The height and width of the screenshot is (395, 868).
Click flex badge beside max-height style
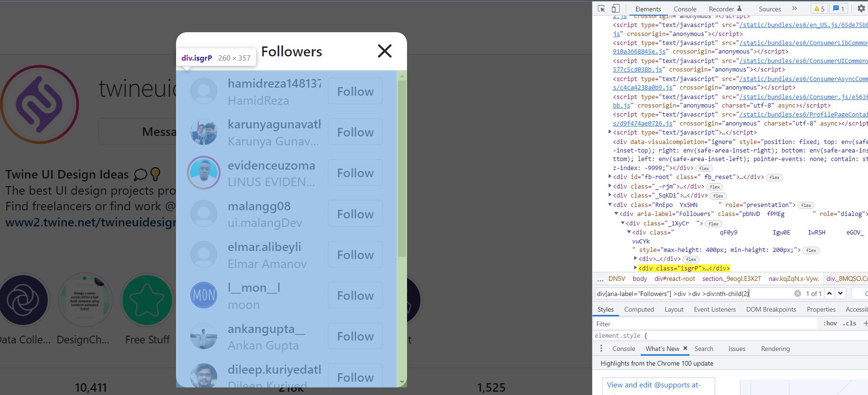(811, 251)
